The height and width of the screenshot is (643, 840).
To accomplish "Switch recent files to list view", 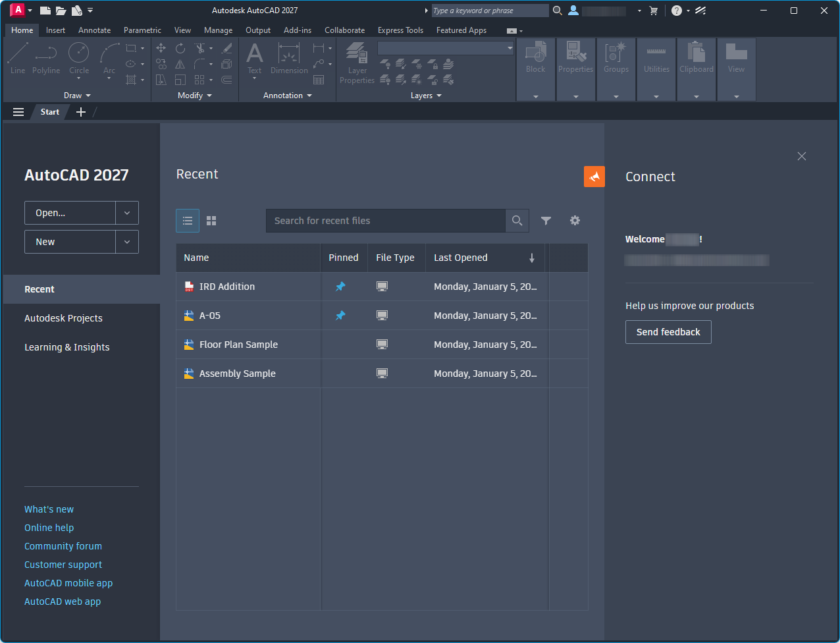I will [188, 221].
